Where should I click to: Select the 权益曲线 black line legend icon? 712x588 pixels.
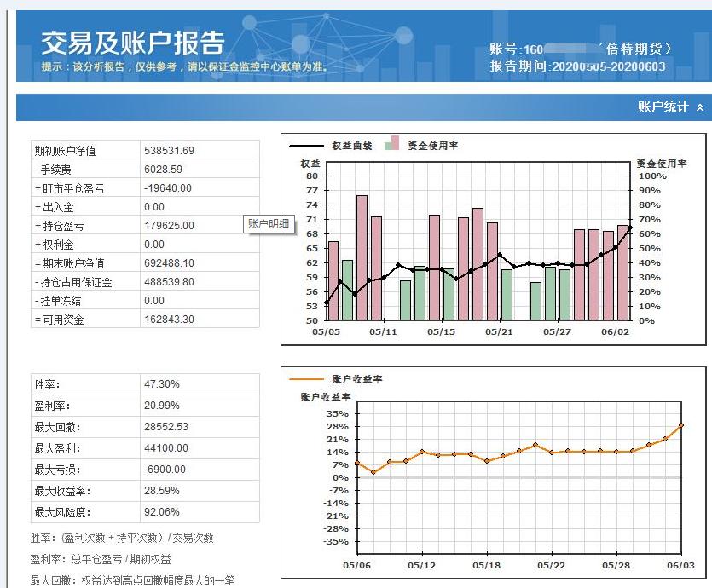(307, 145)
